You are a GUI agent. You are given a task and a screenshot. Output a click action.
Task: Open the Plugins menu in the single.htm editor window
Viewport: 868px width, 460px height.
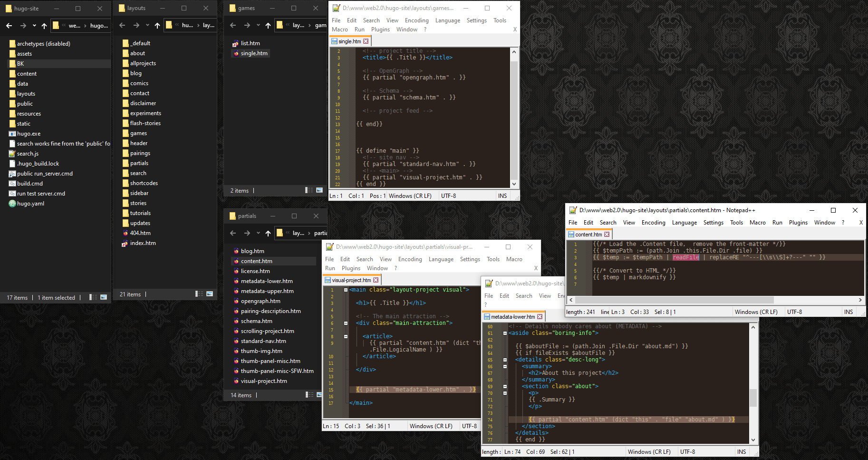pyautogui.click(x=380, y=29)
